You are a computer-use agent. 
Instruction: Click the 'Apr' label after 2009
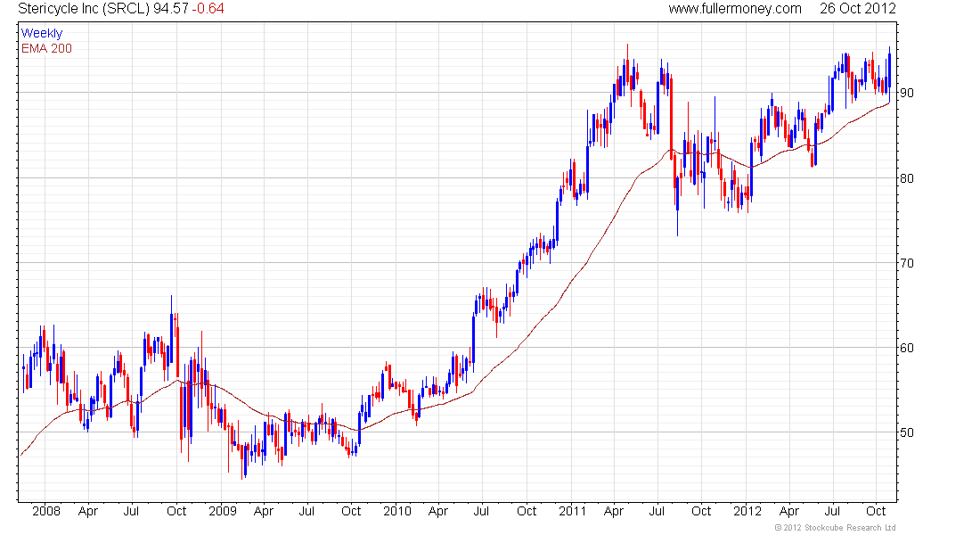tap(264, 512)
